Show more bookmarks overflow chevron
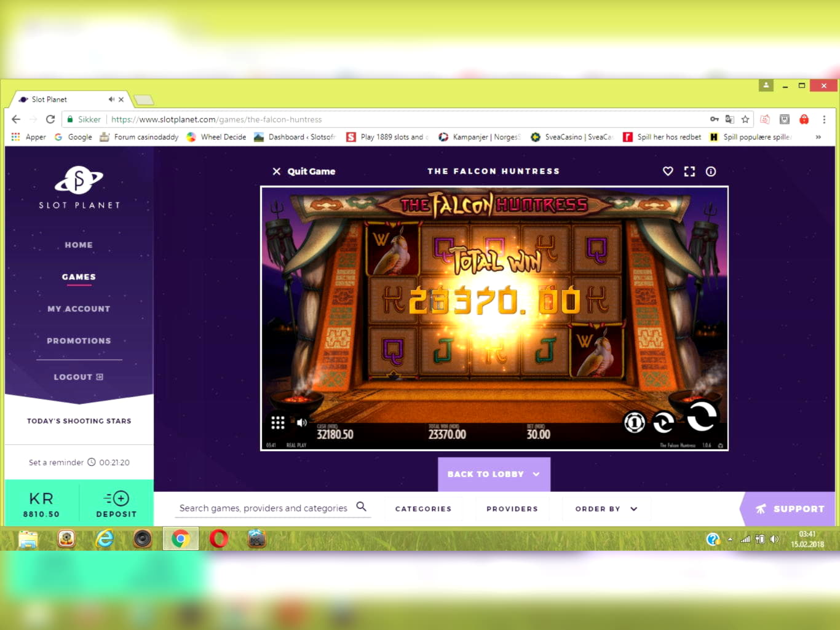Viewport: 840px width, 630px height. (x=818, y=137)
